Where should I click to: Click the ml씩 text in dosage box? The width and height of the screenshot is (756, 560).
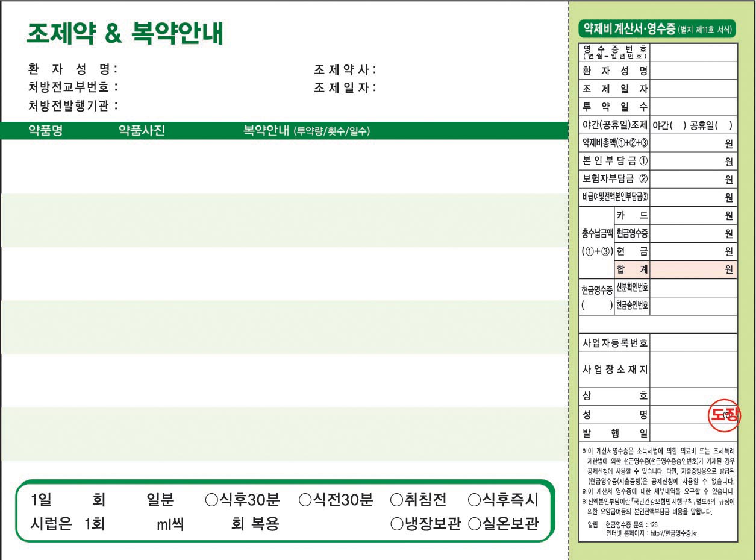(x=170, y=524)
